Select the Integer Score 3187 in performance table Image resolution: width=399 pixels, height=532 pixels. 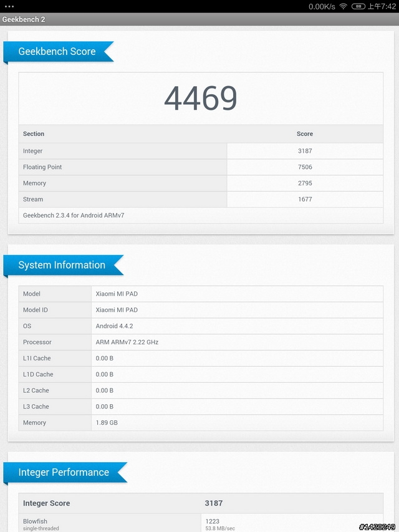point(214,503)
